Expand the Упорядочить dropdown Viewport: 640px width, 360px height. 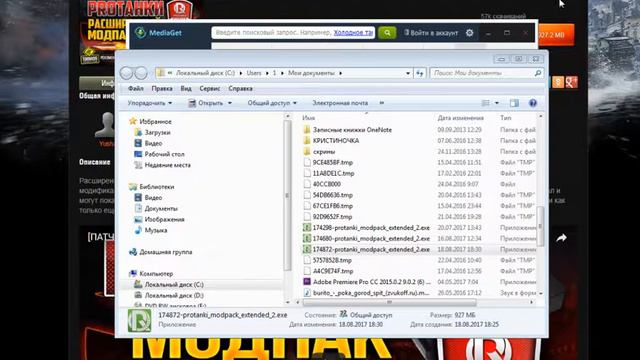(x=150, y=103)
